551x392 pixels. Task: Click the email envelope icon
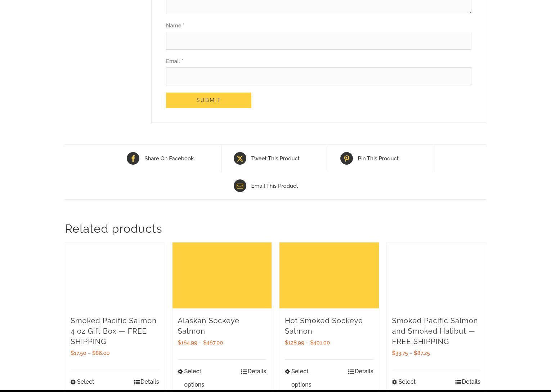click(x=240, y=186)
